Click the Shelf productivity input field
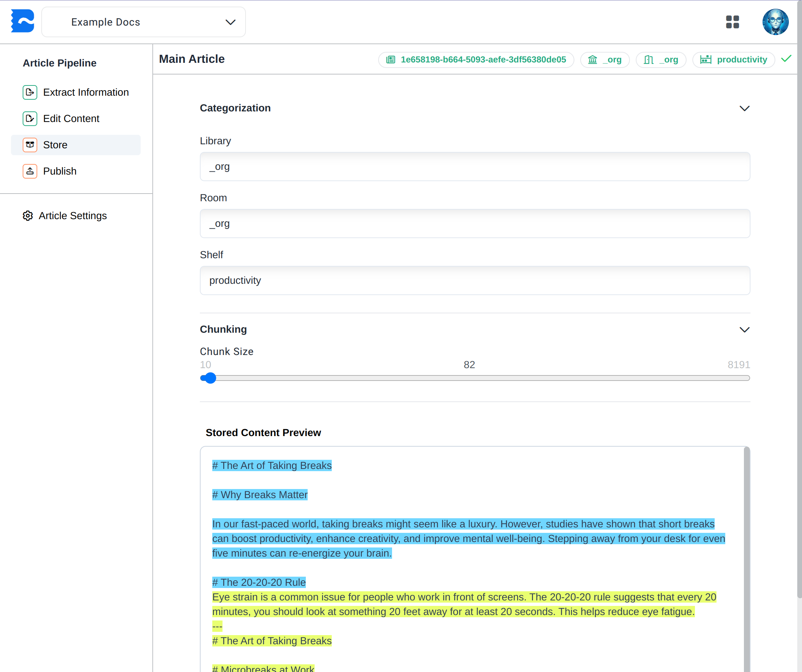Image resolution: width=802 pixels, height=672 pixels. tap(475, 280)
